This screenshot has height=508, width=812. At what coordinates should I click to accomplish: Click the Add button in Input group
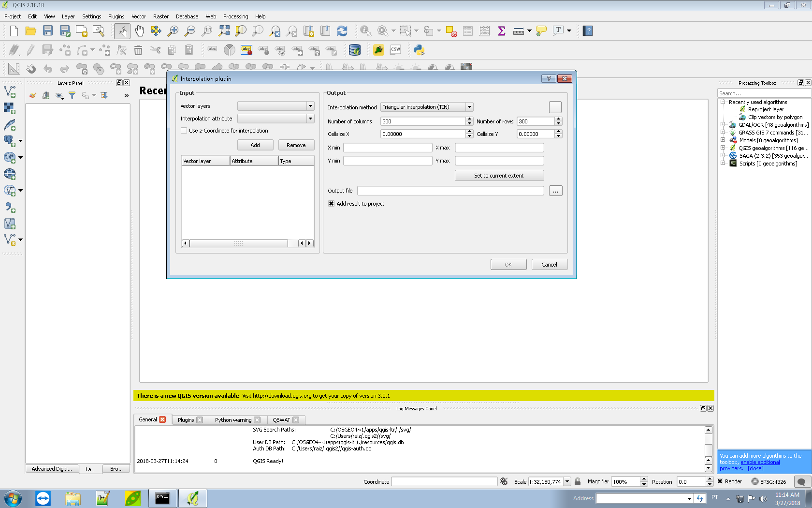coord(255,145)
